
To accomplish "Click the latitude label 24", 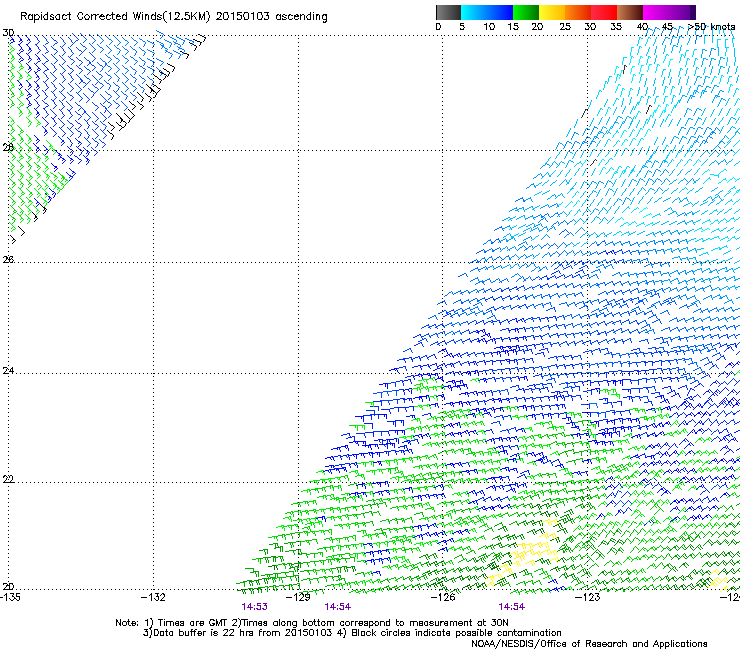I will tap(8, 371).
